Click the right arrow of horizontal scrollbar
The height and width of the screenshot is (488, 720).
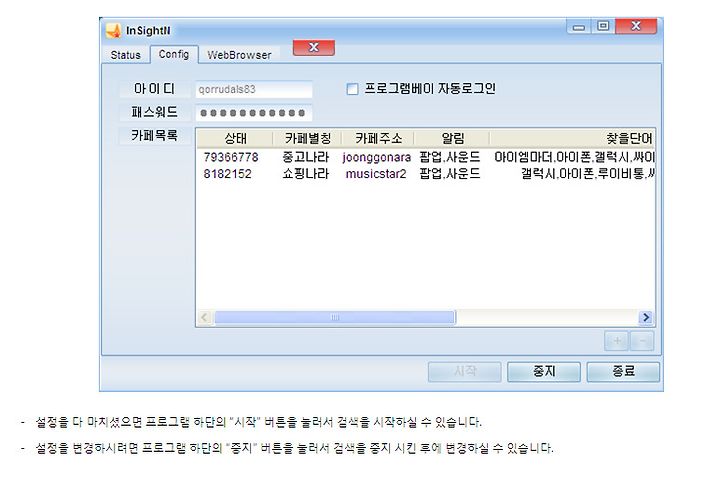(646, 317)
